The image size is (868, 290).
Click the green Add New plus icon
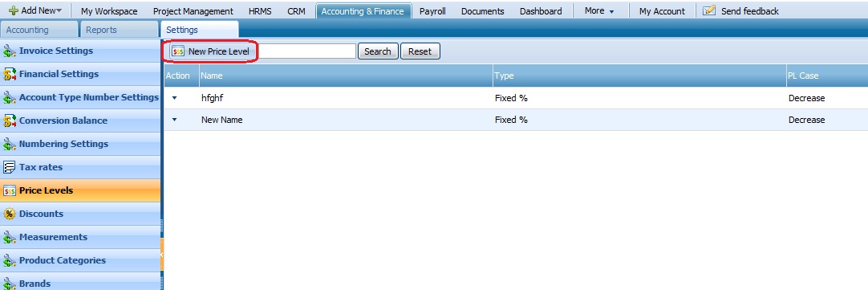pos(14,10)
